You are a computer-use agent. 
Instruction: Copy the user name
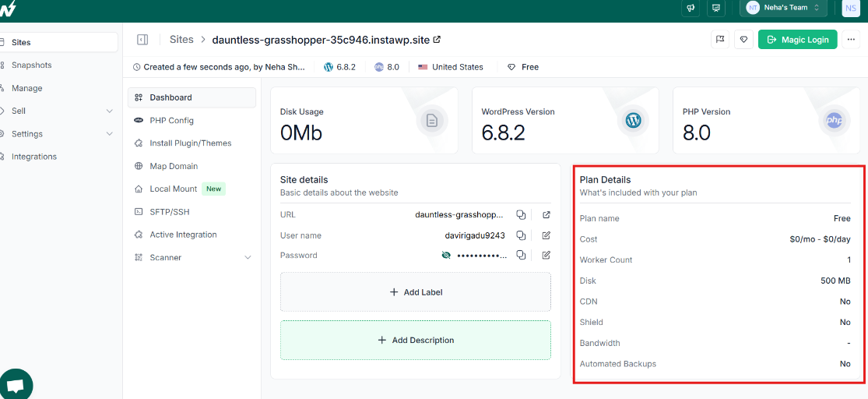tap(520, 235)
